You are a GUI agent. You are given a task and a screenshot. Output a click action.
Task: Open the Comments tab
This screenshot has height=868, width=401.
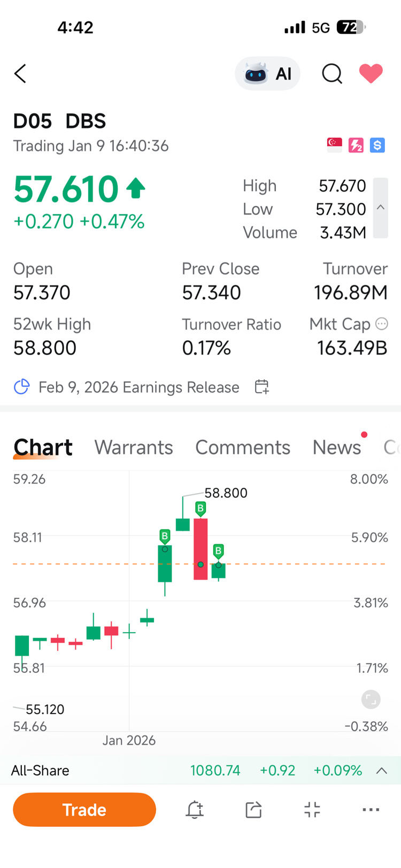(x=243, y=447)
